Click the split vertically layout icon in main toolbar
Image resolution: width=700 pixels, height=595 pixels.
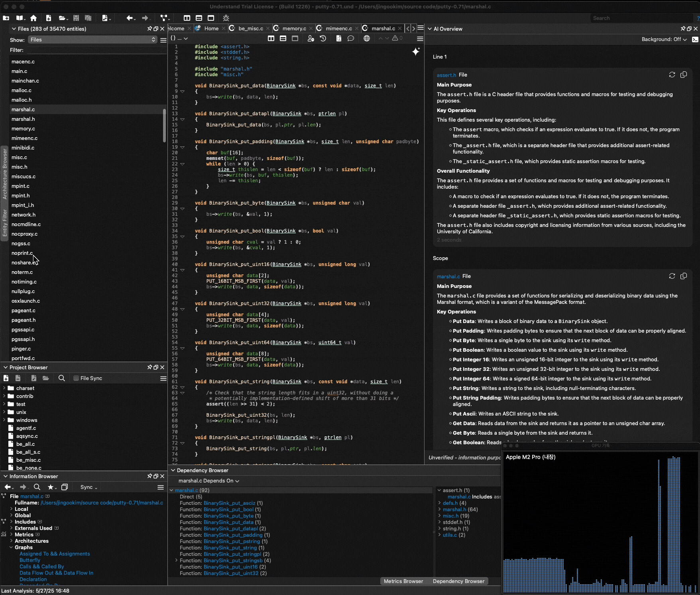187,18
